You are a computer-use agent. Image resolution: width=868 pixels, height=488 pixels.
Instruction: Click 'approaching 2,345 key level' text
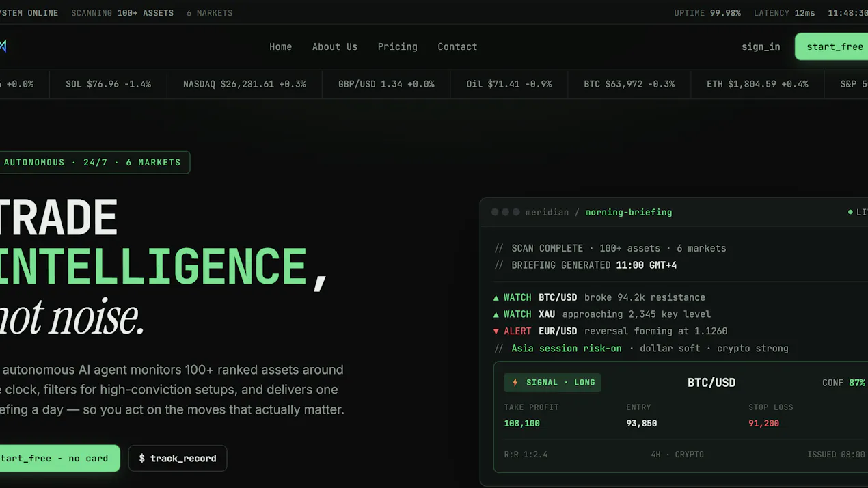pos(636,314)
